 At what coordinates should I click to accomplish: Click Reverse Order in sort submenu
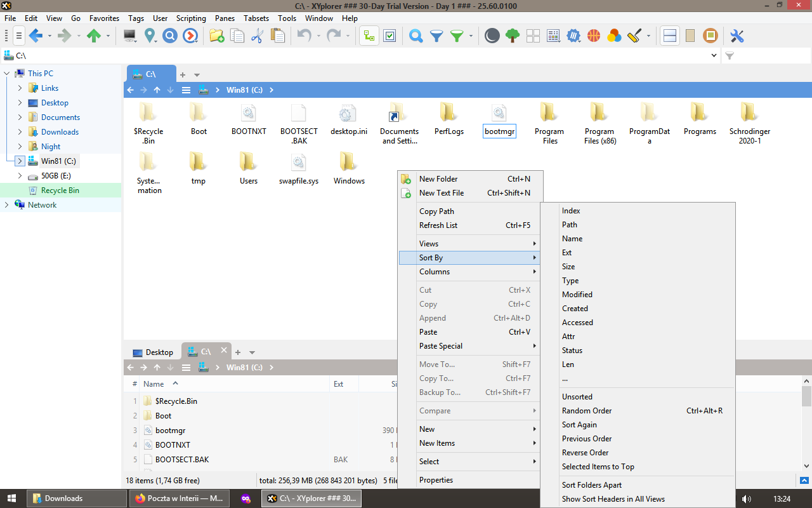click(x=585, y=453)
